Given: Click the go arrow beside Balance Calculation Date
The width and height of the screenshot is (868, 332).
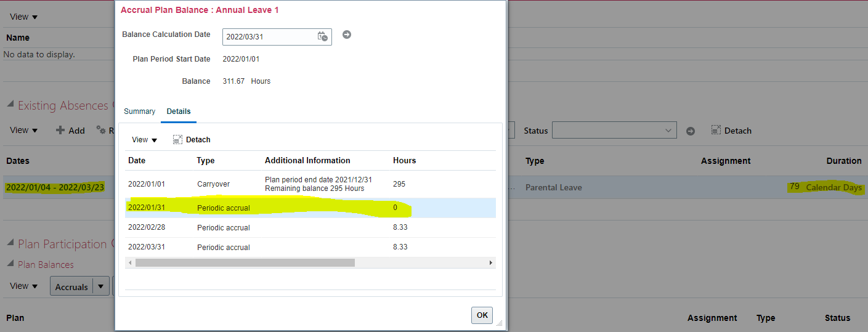Looking at the screenshot, I should [x=347, y=34].
